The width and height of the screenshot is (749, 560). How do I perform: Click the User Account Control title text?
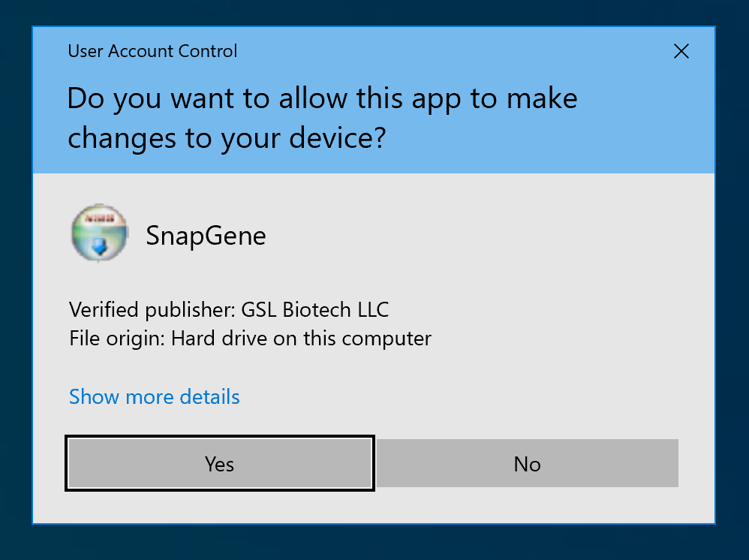tap(152, 51)
